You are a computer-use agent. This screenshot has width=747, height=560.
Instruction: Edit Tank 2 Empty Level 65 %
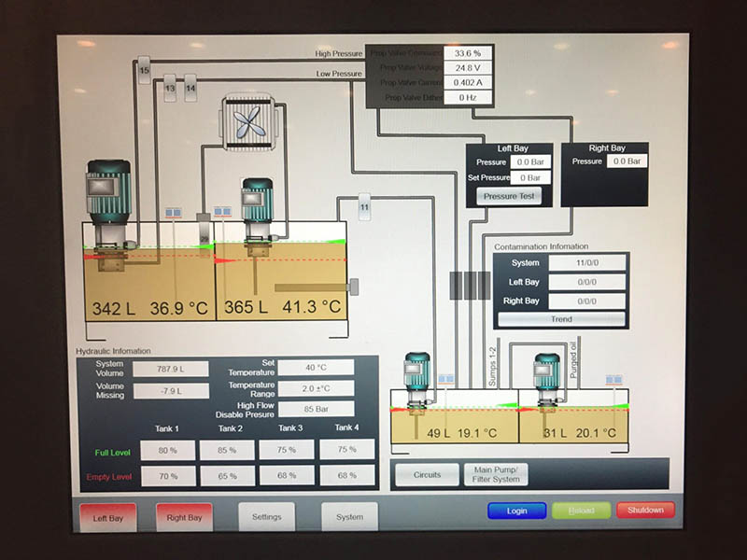[x=227, y=476]
